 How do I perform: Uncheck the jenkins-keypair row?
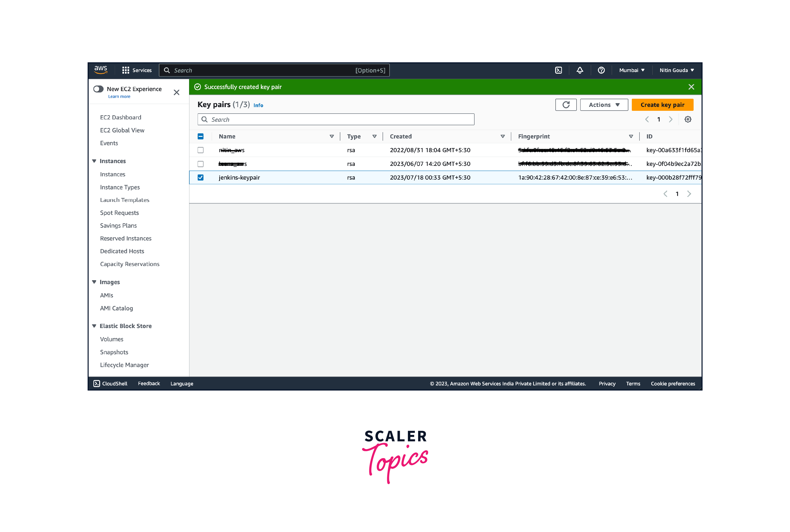[200, 177]
